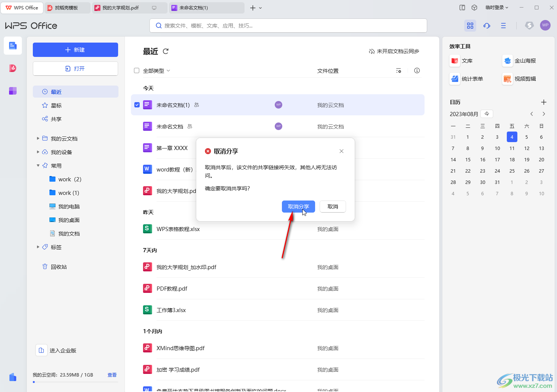This screenshot has height=392, width=557.
Task: Open list filter settings icon
Action: click(399, 70)
